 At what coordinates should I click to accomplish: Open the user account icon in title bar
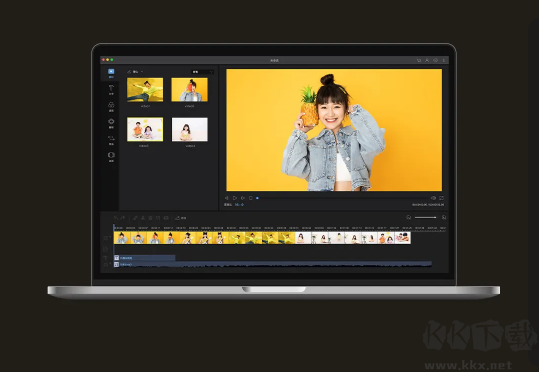click(427, 60)
